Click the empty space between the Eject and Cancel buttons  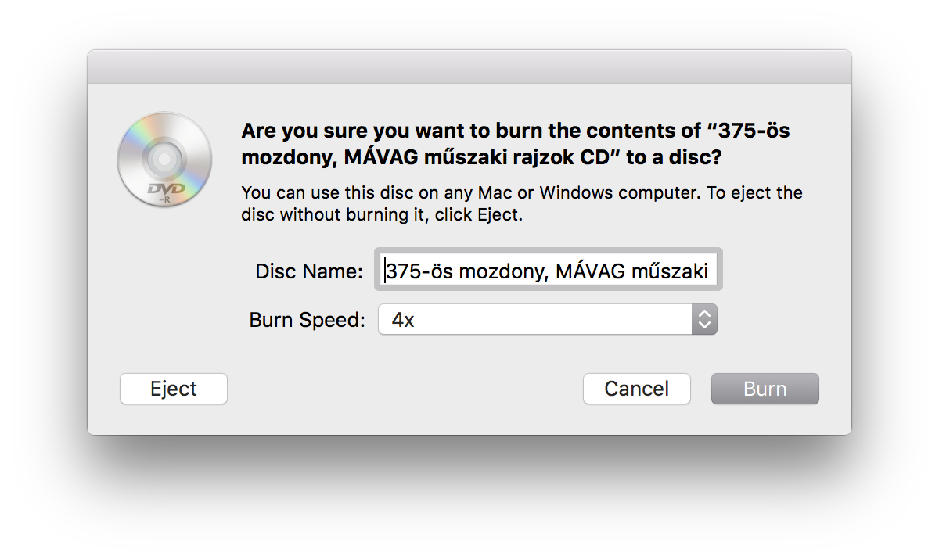click(x=405, y=389)
